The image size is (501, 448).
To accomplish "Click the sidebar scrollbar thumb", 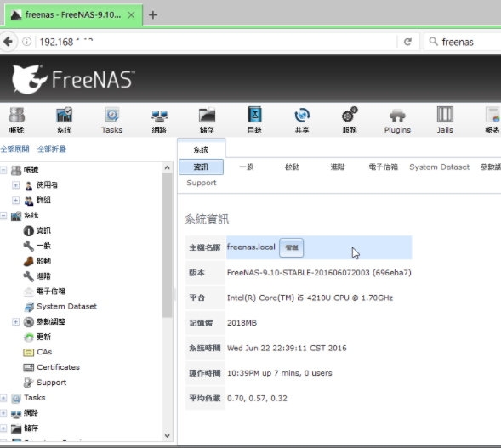I will [x=167, y=245].
